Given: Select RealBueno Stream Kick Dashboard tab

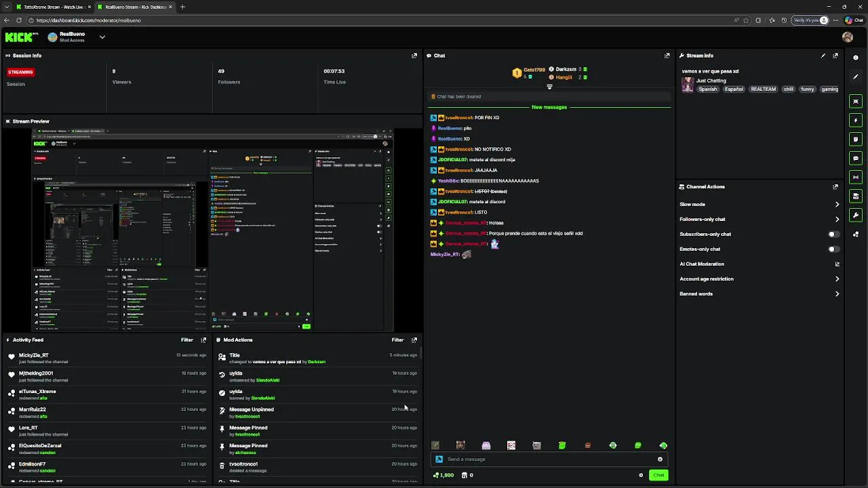Looking at the screenshot, I should pos(134,7).
